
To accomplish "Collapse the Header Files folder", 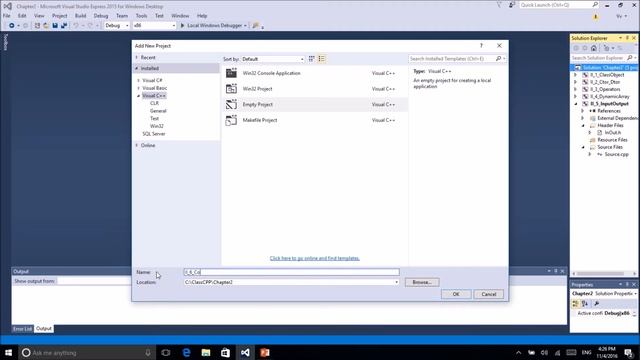I will (x=583, y=126).
